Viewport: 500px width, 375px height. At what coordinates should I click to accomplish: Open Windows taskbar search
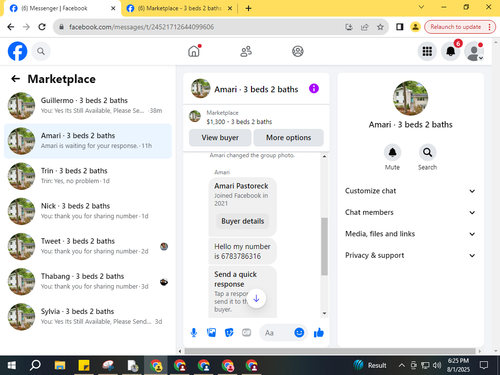35,366
